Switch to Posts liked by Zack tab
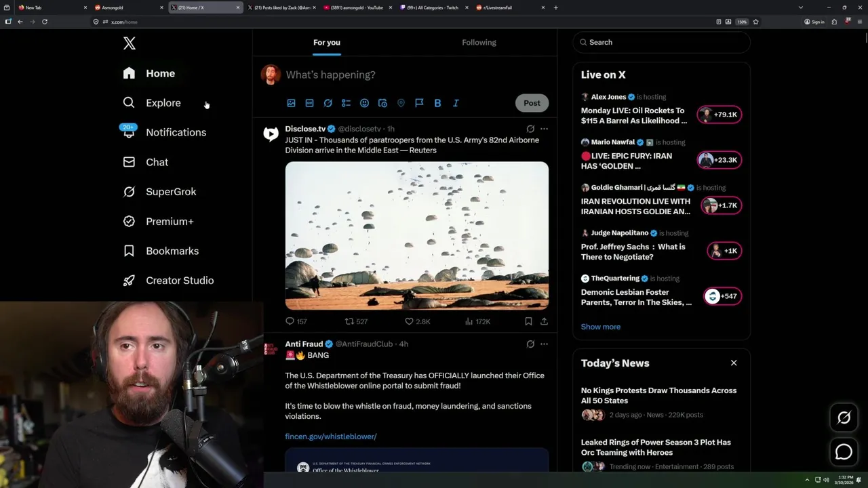 pos(281,7)
